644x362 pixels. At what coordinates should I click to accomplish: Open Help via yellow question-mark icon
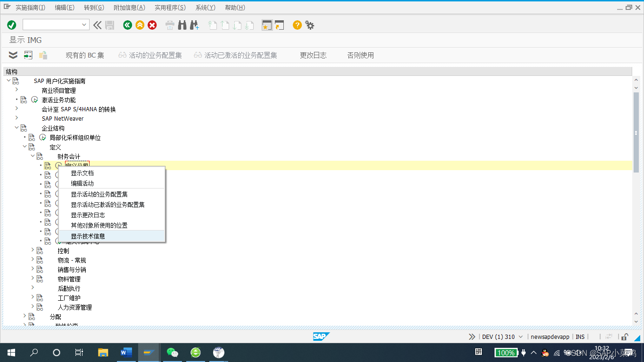(297, 25)
